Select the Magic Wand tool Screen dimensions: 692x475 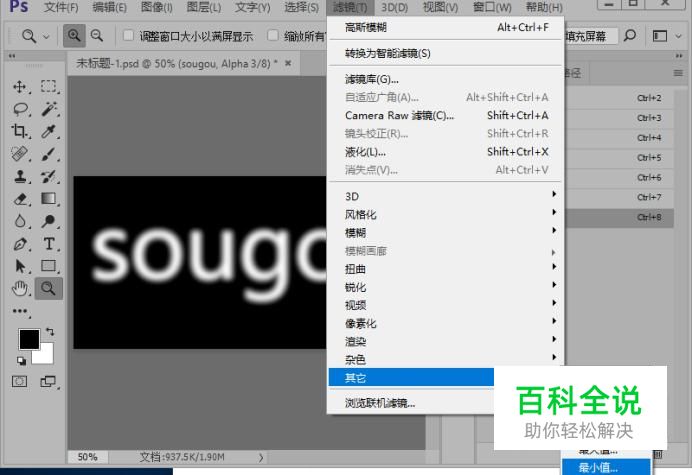pos(49,109)
